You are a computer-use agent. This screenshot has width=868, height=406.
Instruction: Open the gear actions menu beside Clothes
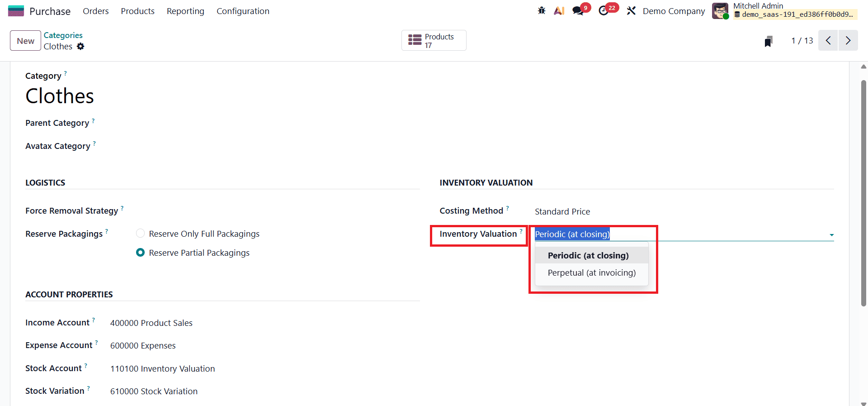point(80,47)
